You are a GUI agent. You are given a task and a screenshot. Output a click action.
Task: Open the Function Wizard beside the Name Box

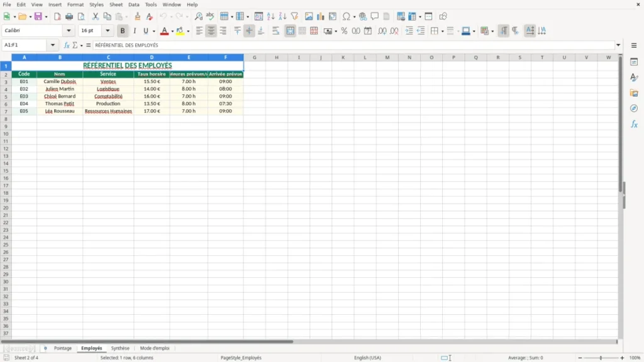(67, 45)
